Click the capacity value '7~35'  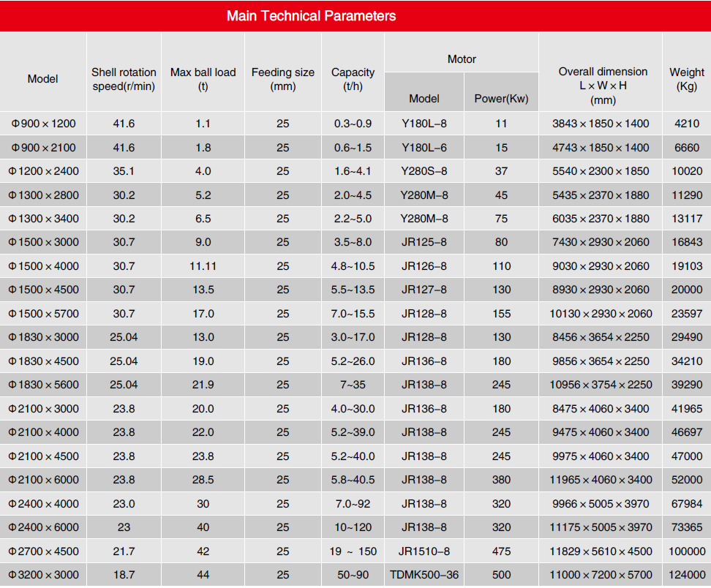353,385
